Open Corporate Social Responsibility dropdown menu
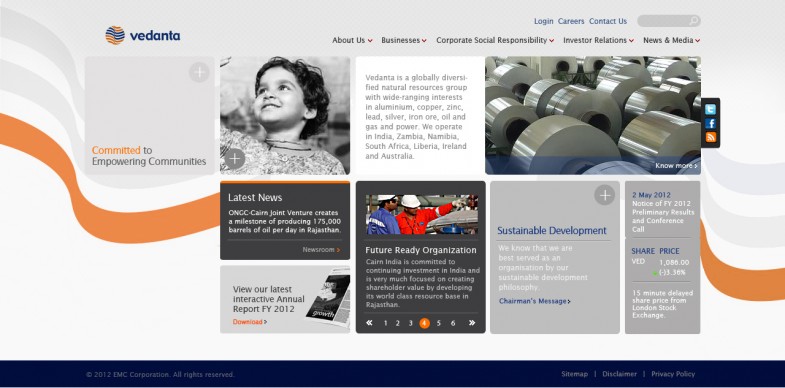 [x=495, y=40]
